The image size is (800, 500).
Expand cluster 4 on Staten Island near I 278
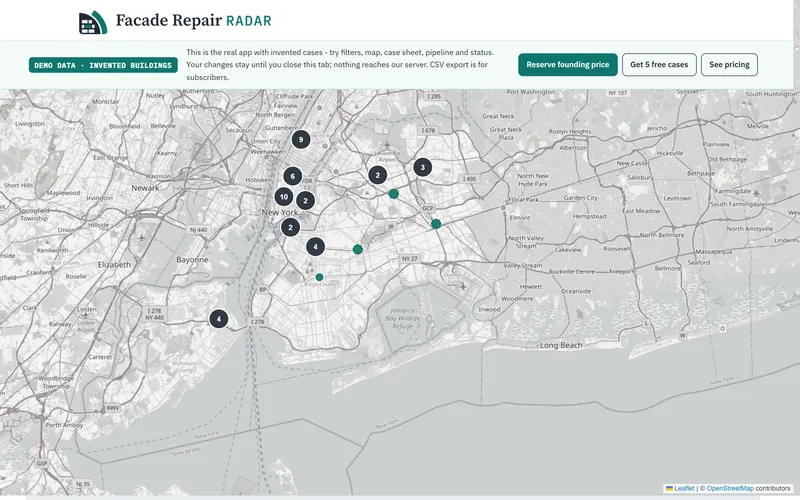tap(219, 319)
